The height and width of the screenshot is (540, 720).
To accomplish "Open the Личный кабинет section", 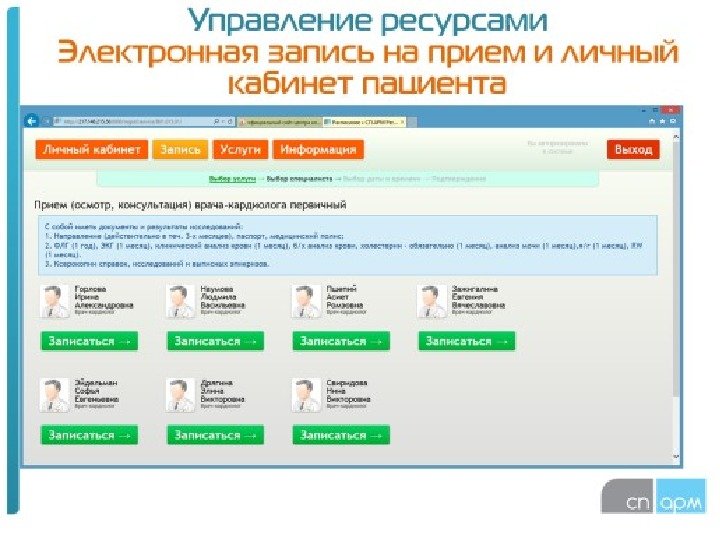I will point(92,150).
